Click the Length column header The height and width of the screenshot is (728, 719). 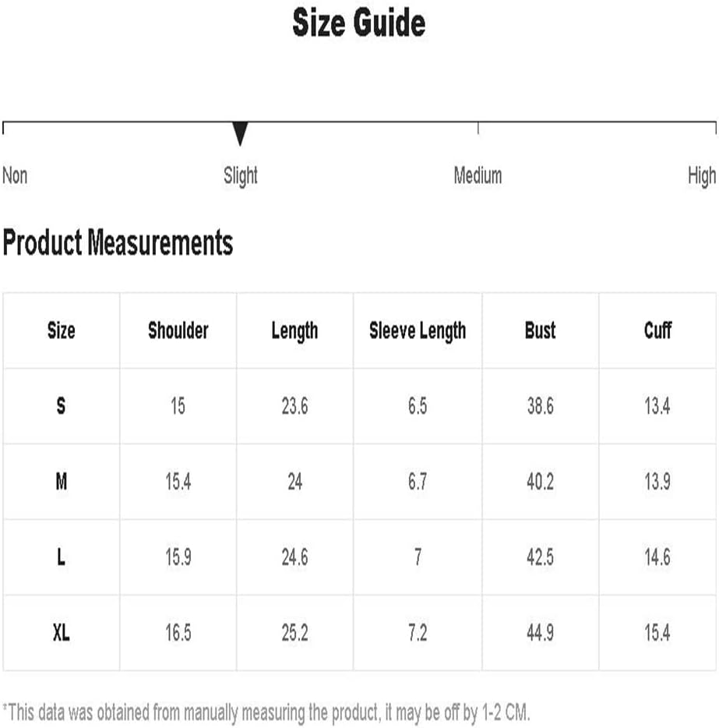click(294, 331)
